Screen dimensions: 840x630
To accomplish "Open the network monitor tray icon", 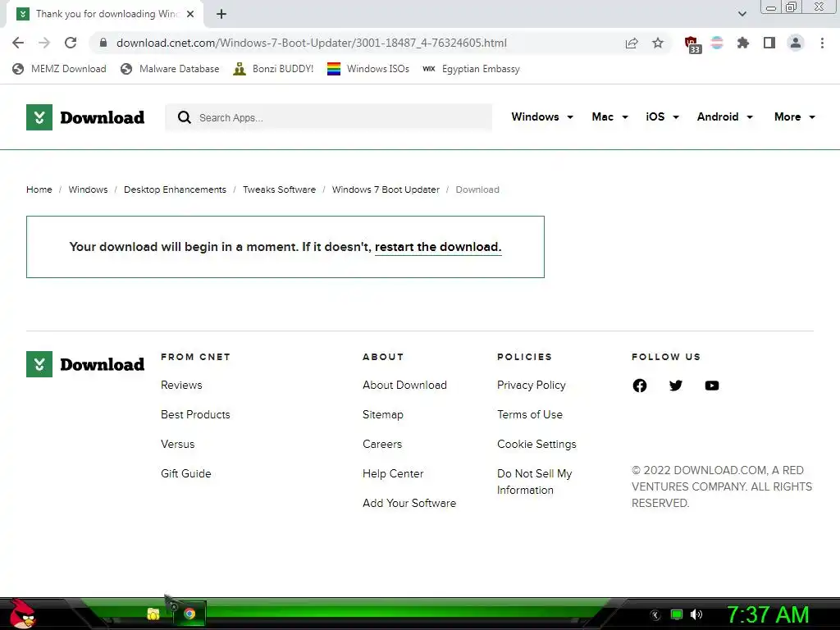I will [x=677, y=614].
